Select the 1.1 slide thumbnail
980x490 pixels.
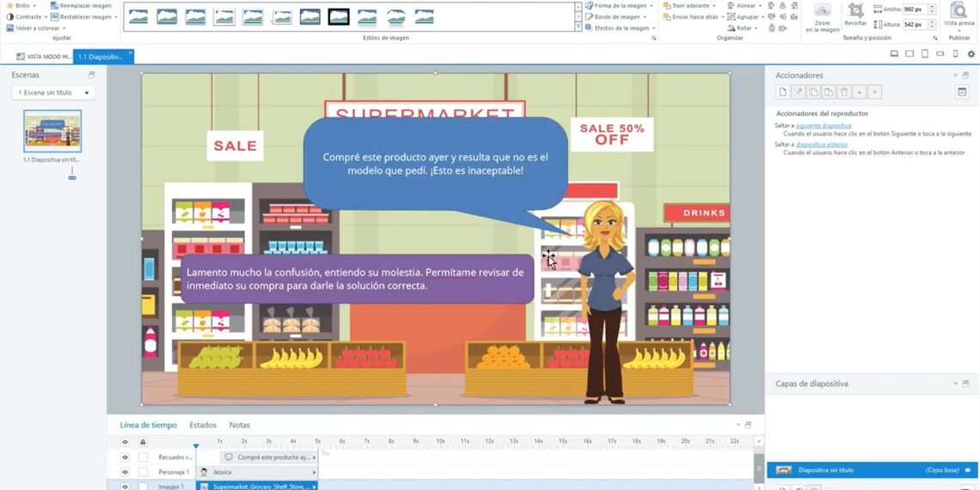(x=52, y=132)
